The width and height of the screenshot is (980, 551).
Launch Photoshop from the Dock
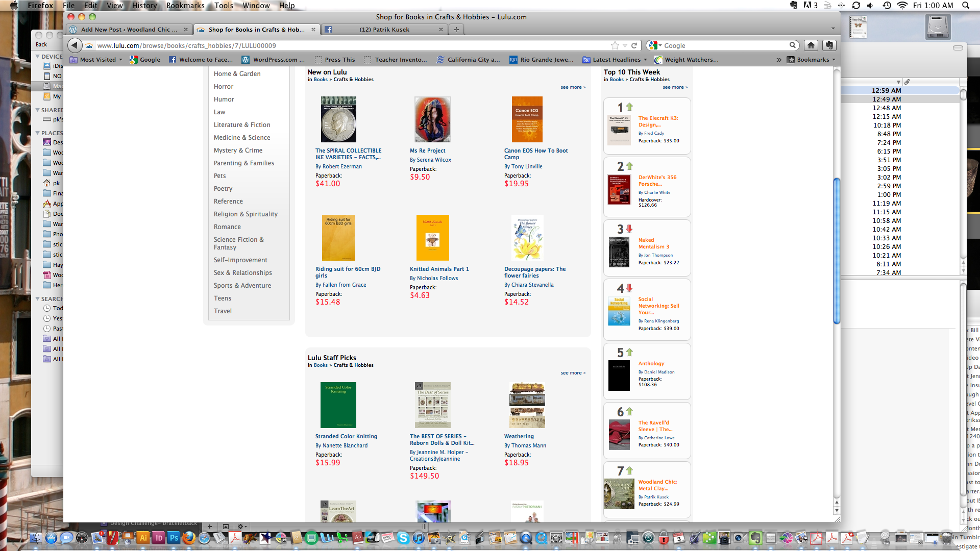click(174, 538)
